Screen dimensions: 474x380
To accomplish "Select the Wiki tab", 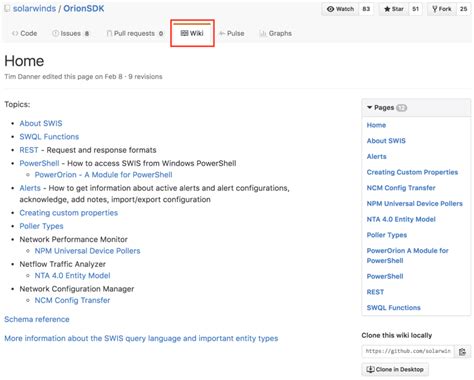I will click(192, 33).
